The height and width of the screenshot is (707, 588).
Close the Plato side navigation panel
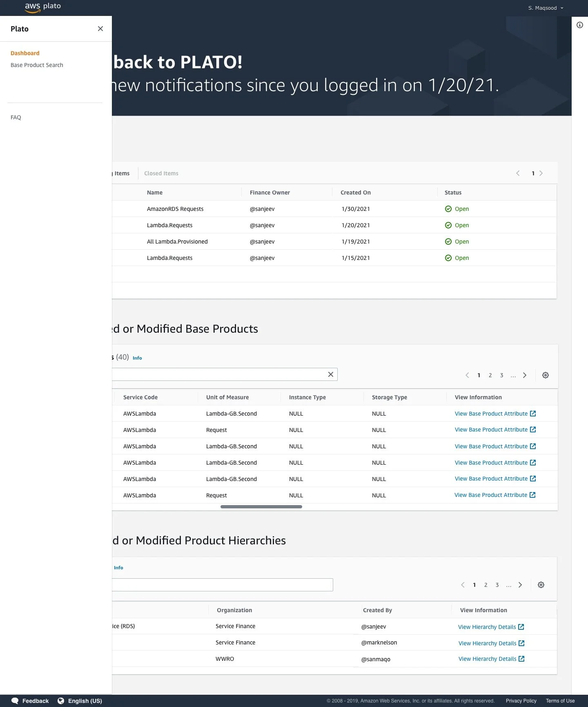pos(100,29)
